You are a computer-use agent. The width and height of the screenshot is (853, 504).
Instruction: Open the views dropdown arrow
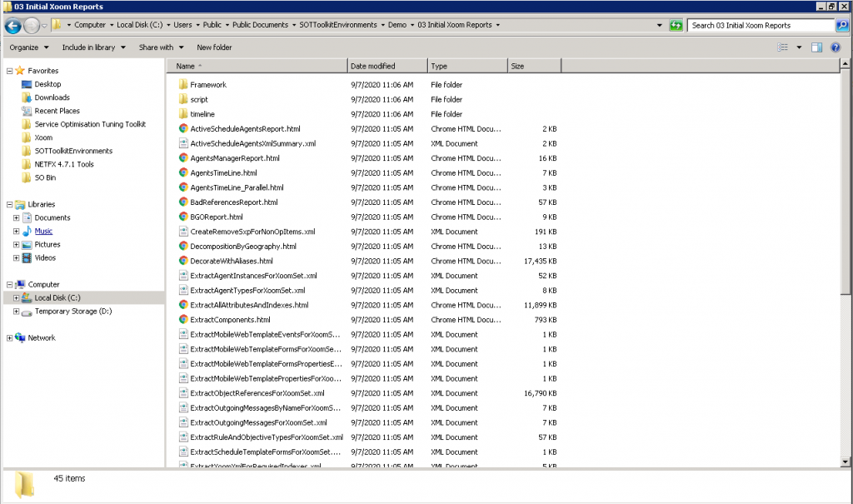pyautogui.click(x=799, y=47)
